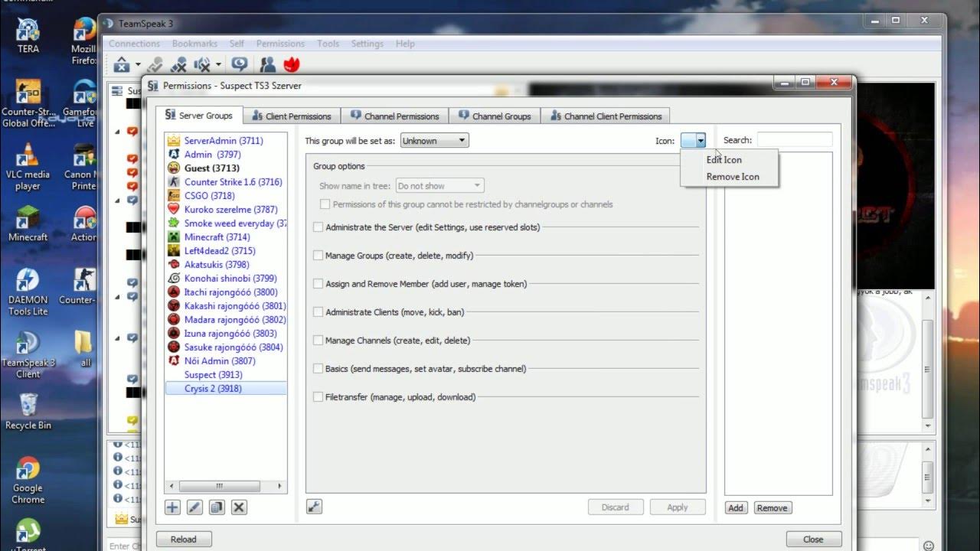The image size is (980, 551).
Task: Select ServerAdmin (3711) group
Action: 225,141
